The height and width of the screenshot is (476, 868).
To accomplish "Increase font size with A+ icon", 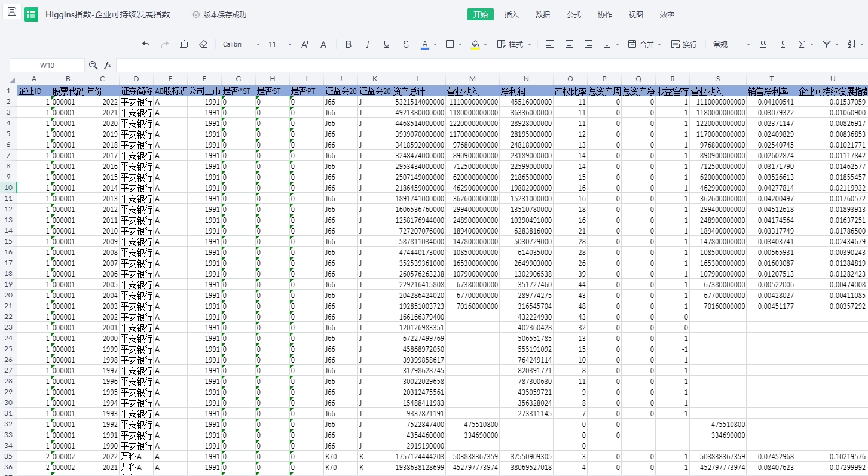I will tap(305, 44).
